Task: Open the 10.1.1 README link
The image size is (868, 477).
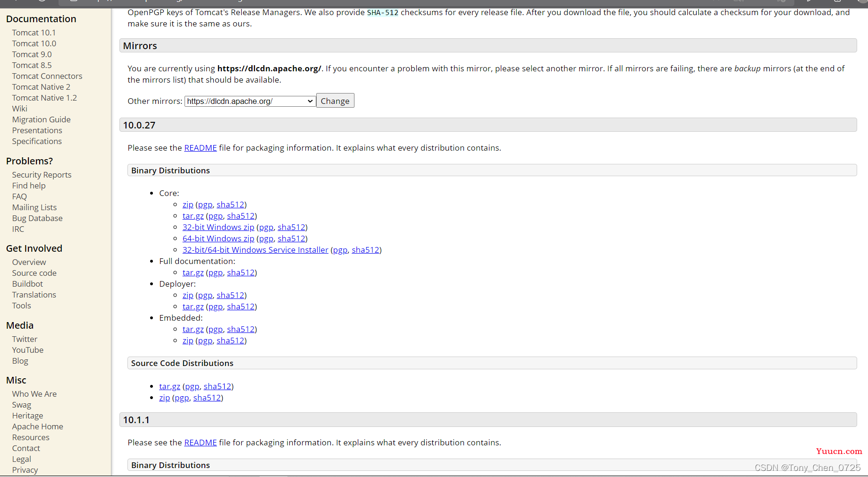Action: coord(201,443)
